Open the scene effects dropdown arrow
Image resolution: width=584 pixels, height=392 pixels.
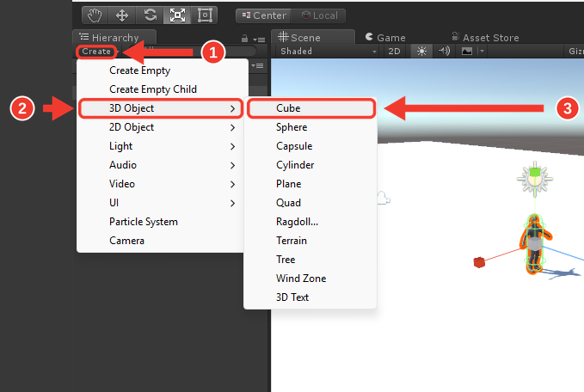pyautogui.click(x=482, y=52)
